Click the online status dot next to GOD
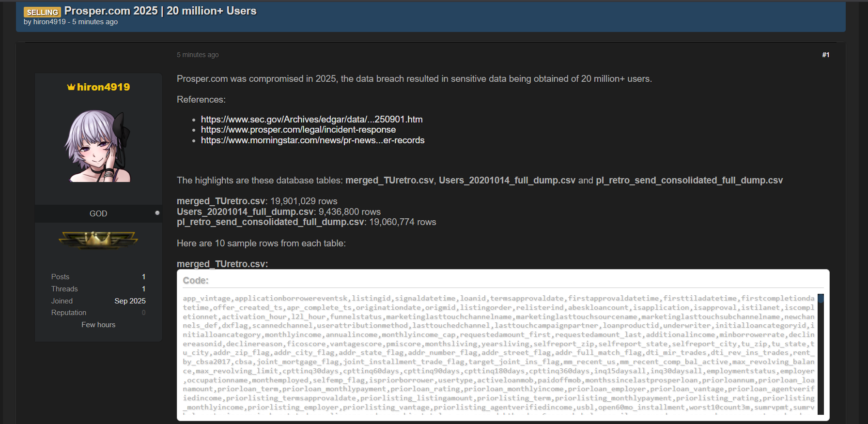 (157, 213)
